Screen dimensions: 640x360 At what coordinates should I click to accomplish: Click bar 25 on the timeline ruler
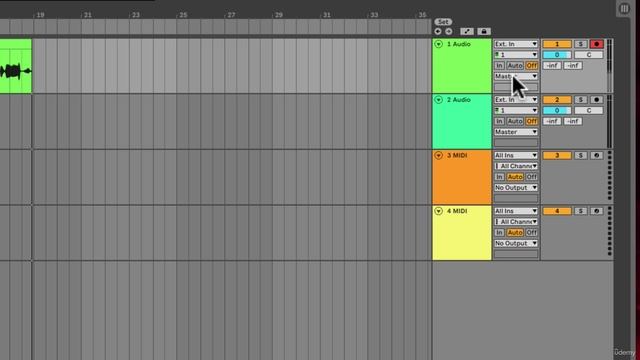(x=183, y=15)
